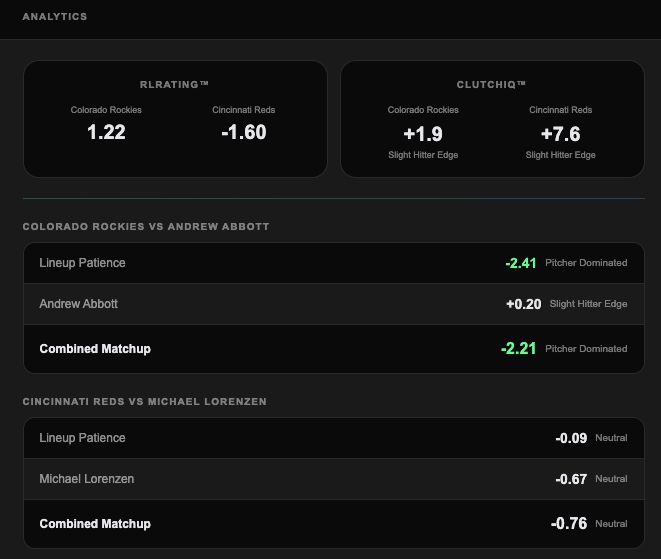Click Cincinnati Reds vs Michael Lorenzen heading
Screen dimensions: 661x559
pos(145,401)
